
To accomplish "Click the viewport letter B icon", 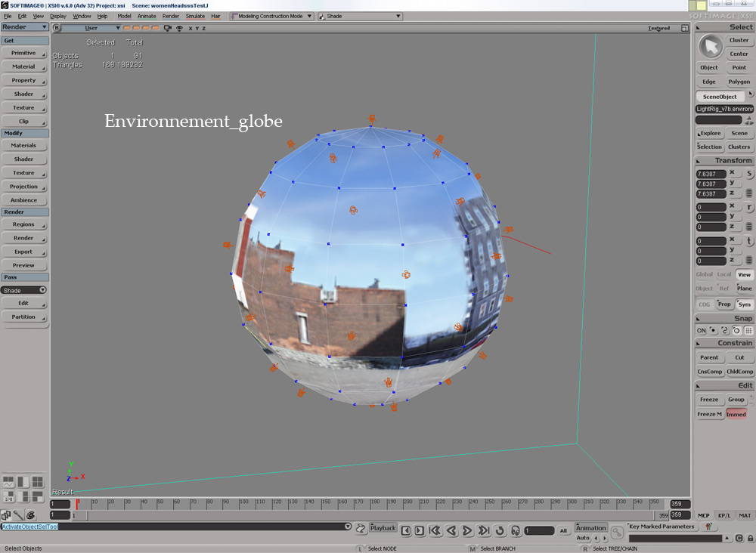I will [x=57, y=28].
